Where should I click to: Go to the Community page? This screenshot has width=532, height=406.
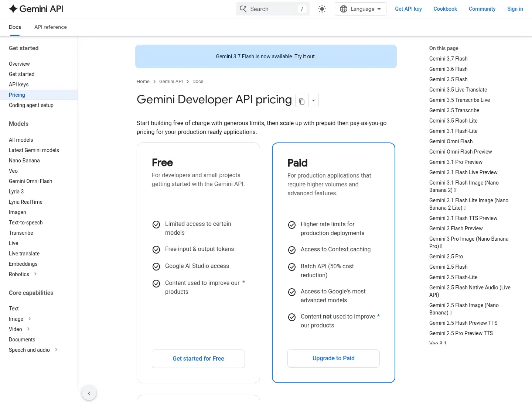482,9
